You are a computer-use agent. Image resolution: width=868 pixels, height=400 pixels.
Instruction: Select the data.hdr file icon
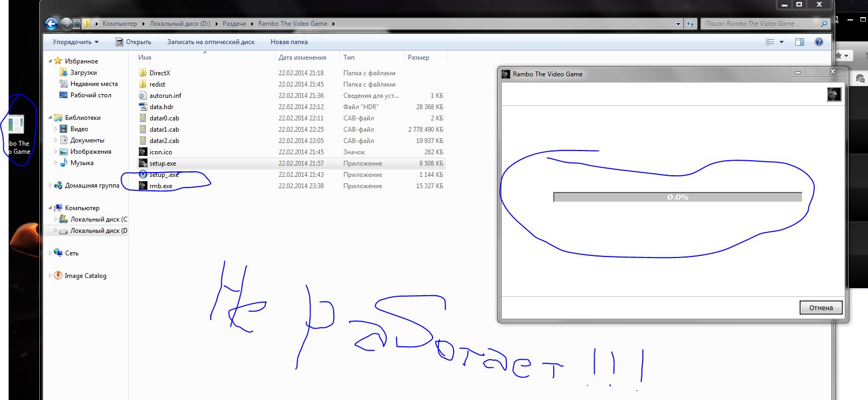[x=143, y=106]
